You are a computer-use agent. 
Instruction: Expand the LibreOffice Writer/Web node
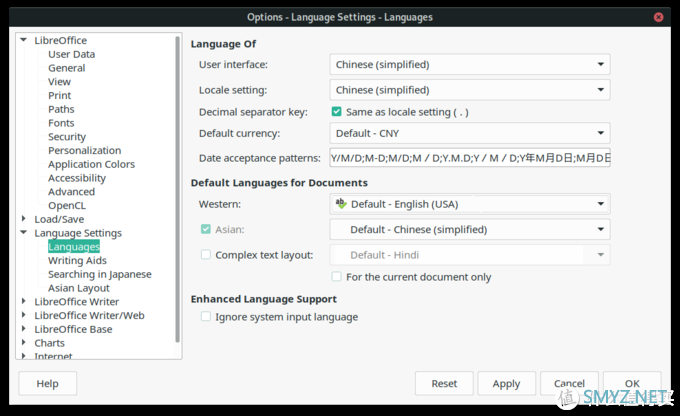pyautogui.click(x=23, y=315)
